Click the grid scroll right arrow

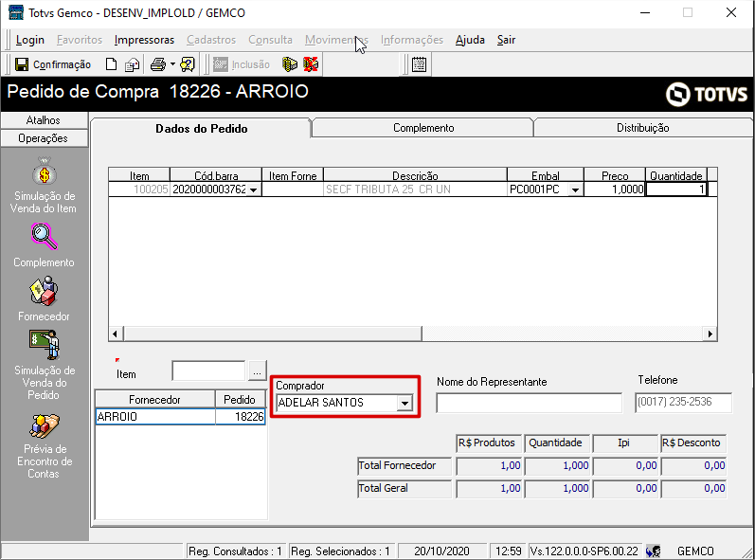(x=710, y=334)
